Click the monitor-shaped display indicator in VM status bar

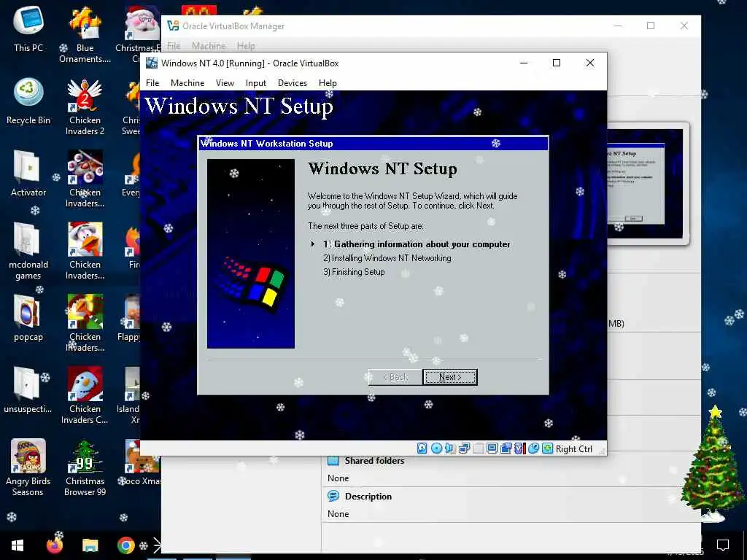[x=492, y=448]
